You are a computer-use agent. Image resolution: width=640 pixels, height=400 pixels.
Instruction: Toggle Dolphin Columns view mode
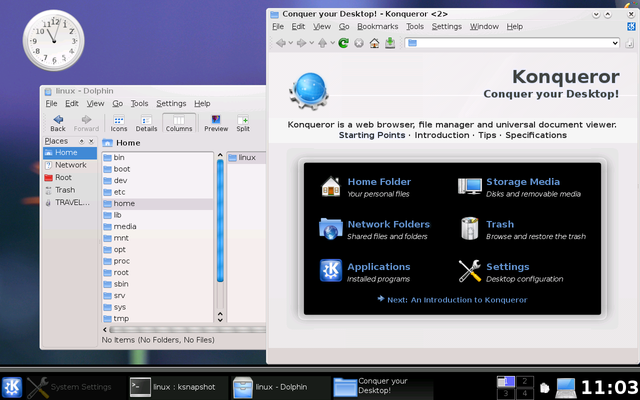click(x=179, y=123)
